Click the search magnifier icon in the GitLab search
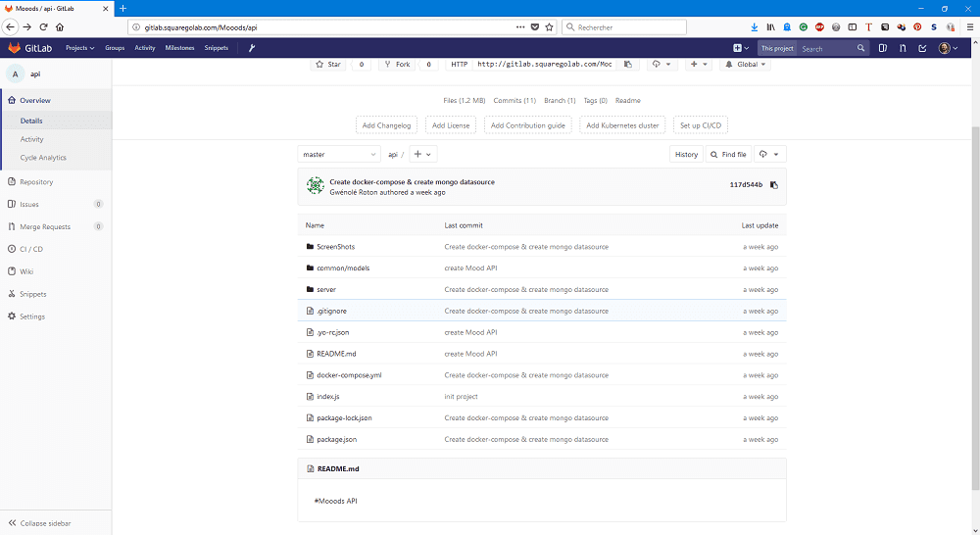Image resolution: width=980 pixels, height=535 pixels. coord(860,48)
